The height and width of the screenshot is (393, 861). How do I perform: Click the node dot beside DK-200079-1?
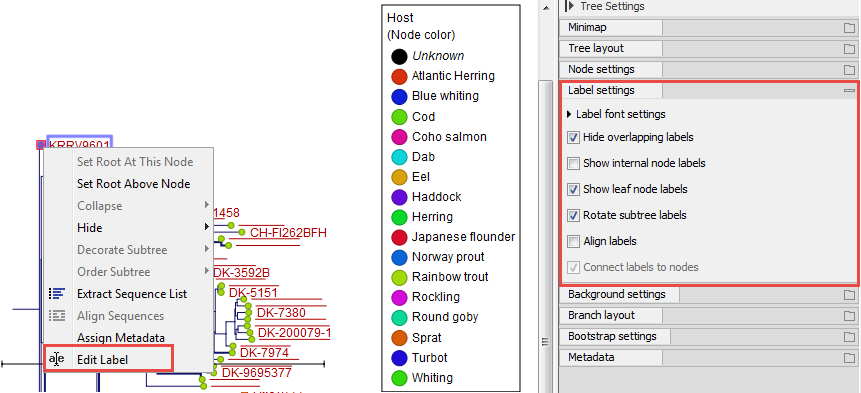(x=251, y=333)
